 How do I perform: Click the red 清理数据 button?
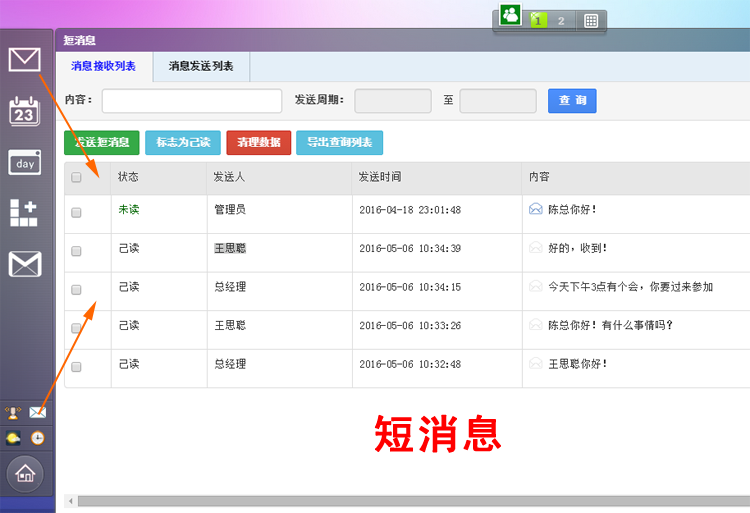259,142
